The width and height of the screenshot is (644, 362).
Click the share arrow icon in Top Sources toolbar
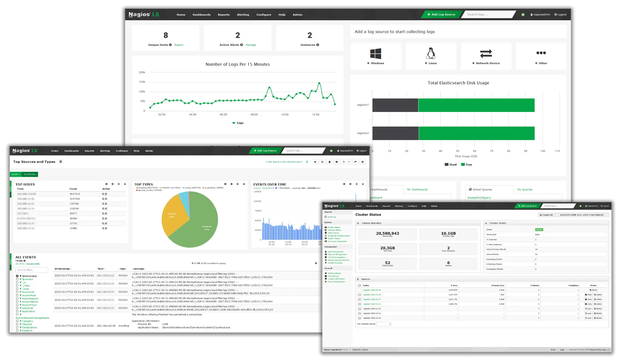point(356,162)
